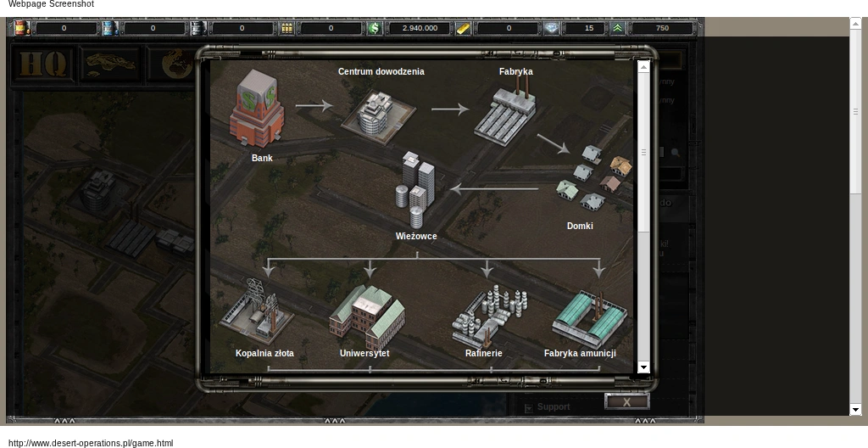
Task: Click the 0 value beside the blue barrel
Action: (x=153, y=28)
